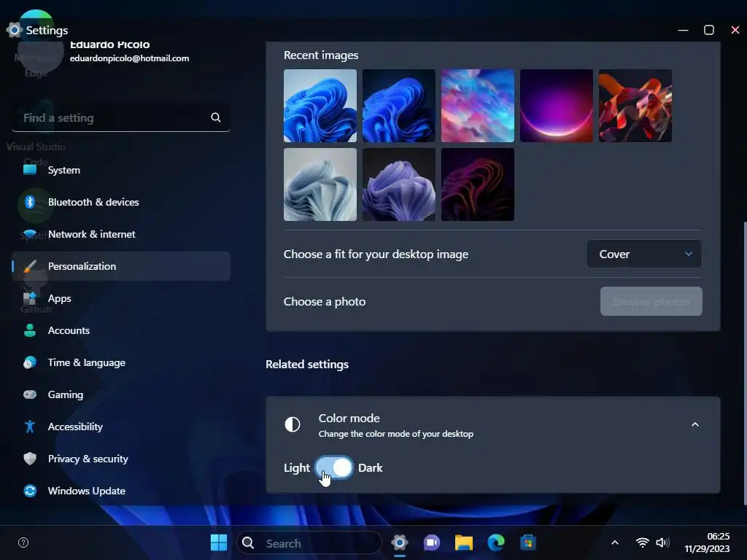This screenshot has width=747, height=560.
Task: Open Microsoft Store from the taskbar
Action: (x=528, y=542)
